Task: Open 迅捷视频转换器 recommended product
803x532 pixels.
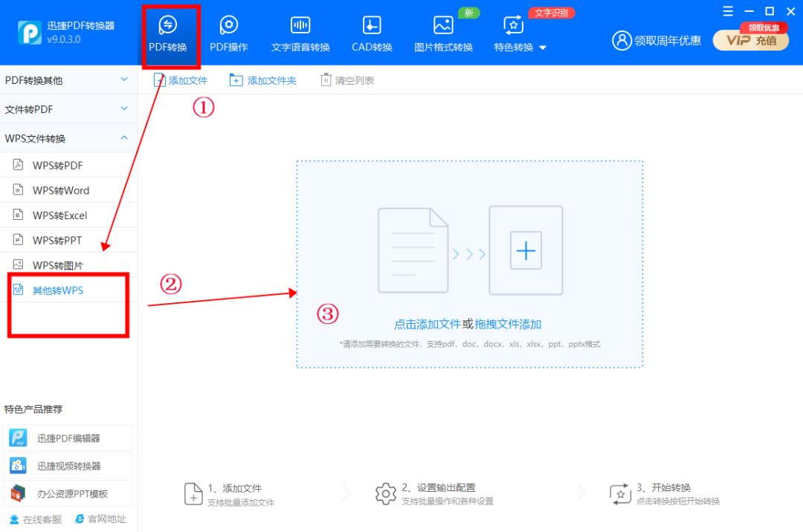Action: (x=68, y=465)
